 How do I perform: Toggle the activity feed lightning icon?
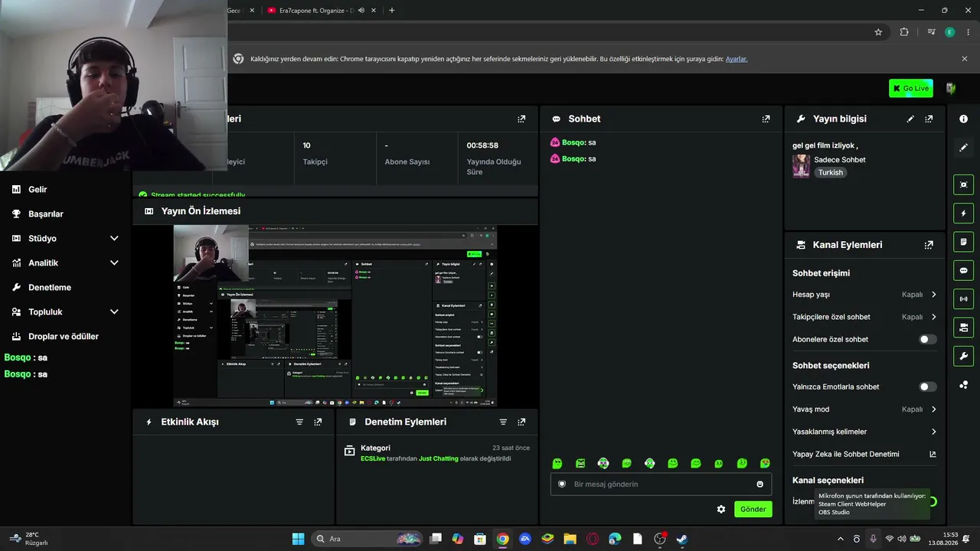[963, 213]
